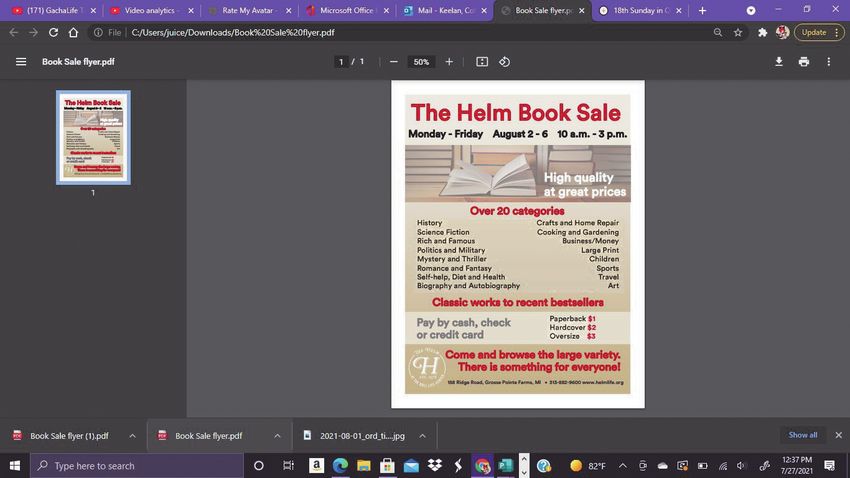Download the Book Sale flyer PDF
The height and width of the screenshot is (478, 850).
[x=778, y=62]
